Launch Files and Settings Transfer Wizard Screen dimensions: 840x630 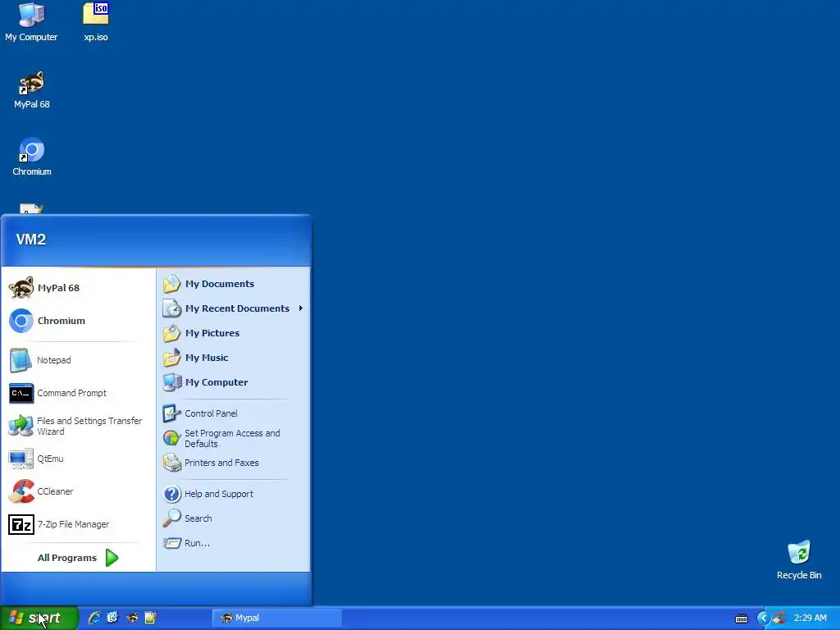(x=78, y=426)
